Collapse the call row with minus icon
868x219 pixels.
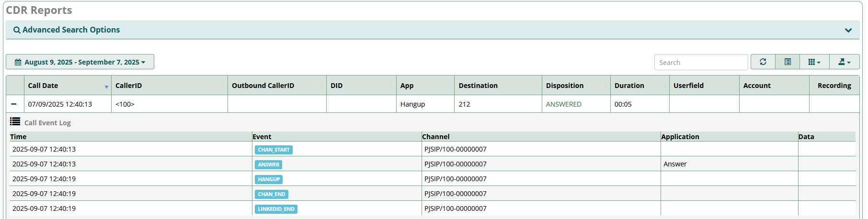coord(14,104)
